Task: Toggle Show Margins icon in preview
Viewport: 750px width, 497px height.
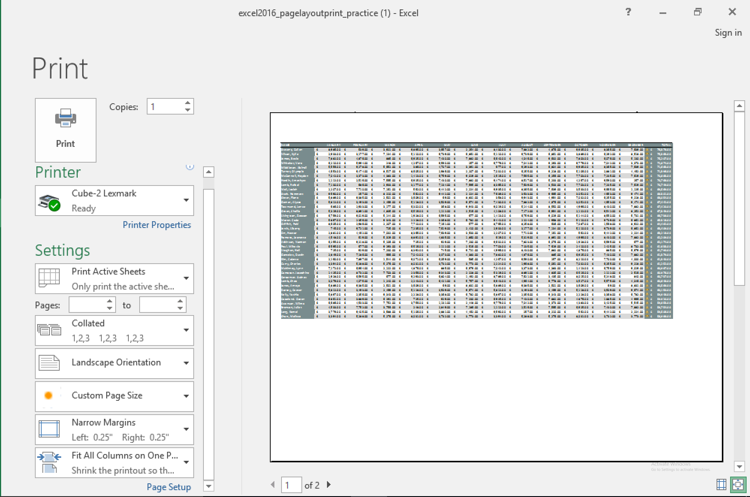Action: click(x=721, y=485)
